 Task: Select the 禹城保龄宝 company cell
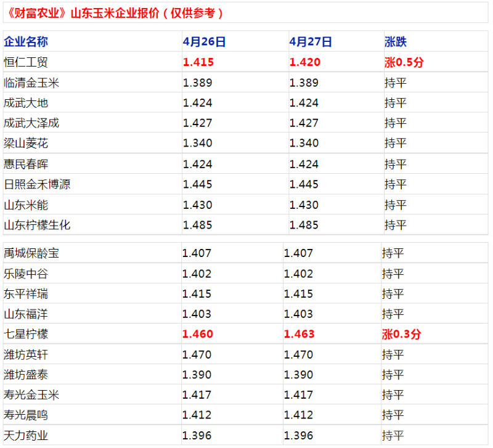pyautogui.click(x=31, y=253)
